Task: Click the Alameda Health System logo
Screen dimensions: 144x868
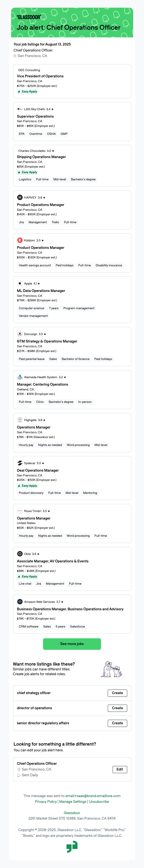Action: (x=20, y=377)
